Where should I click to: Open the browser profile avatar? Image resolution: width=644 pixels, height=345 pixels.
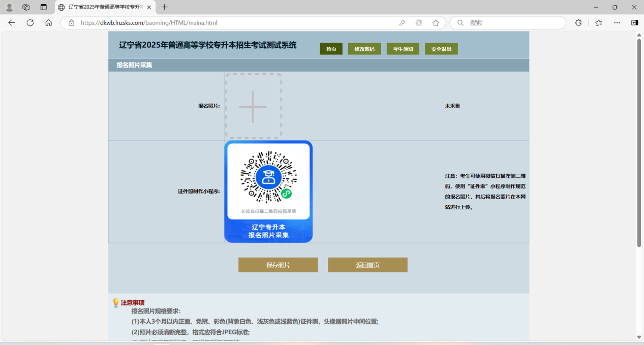click(x=9, y=7)
